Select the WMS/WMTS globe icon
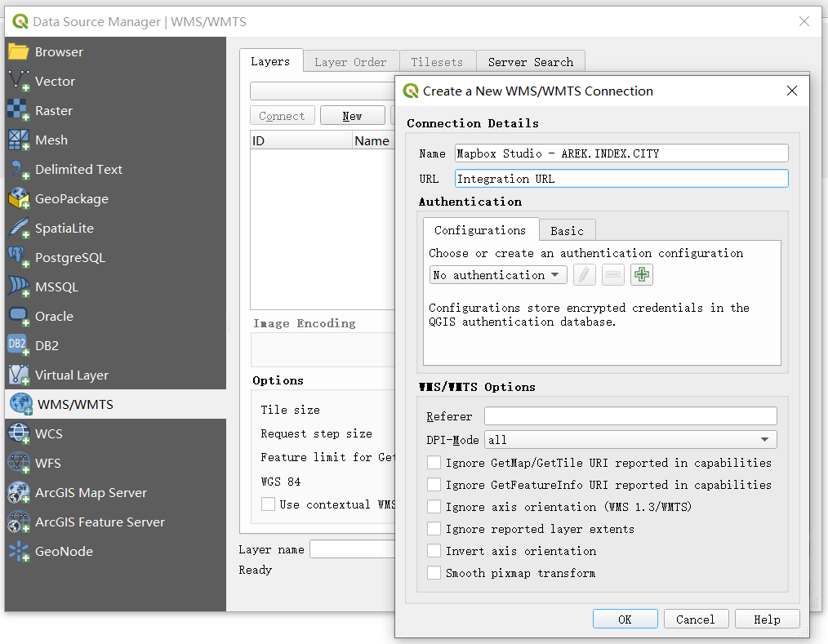The width and height of the screenshot is (828, 644). 21,404
